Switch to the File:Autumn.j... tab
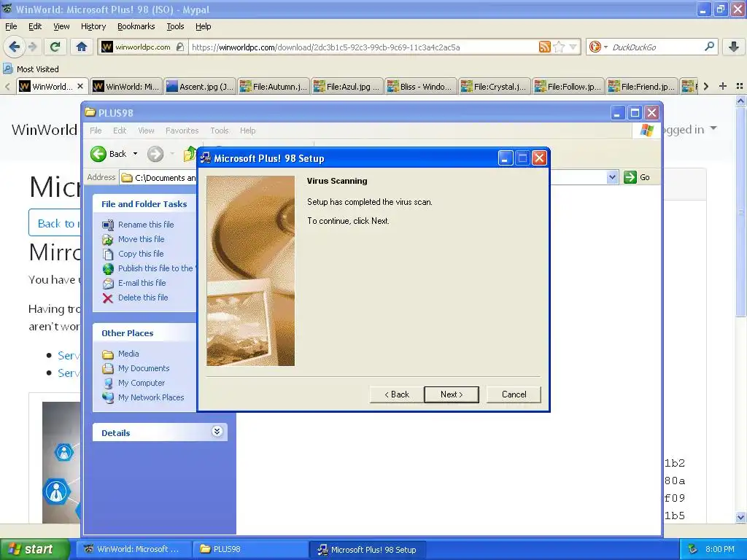 point(274,86)
